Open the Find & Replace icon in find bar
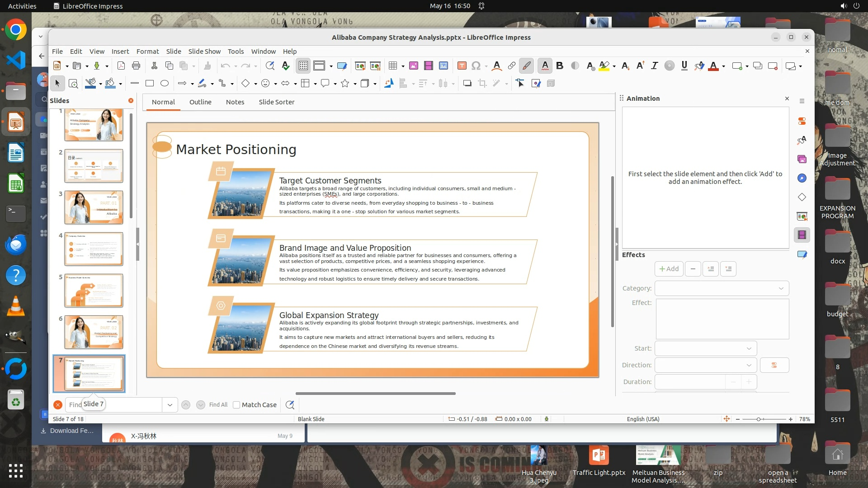The height and width of the screenshot is (488, 868). tap(290, 405)
